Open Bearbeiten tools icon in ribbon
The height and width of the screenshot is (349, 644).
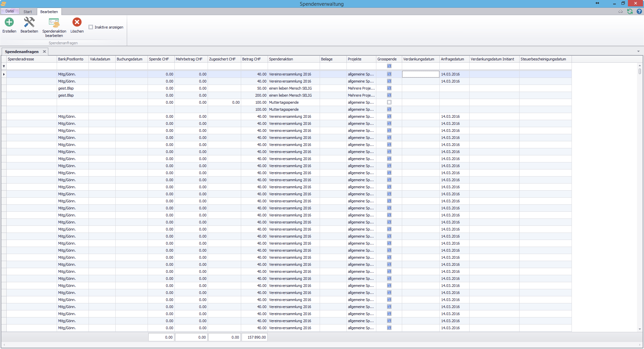(x=29, y=22)
